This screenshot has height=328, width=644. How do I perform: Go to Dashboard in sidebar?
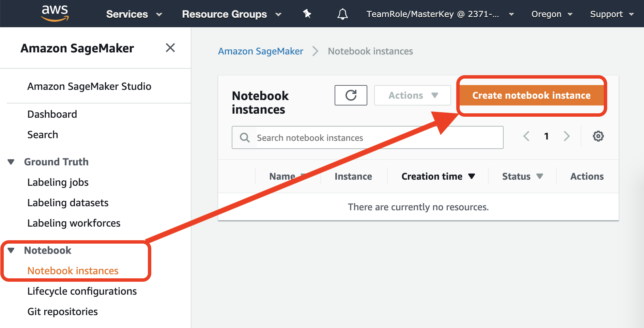click(x=52, y=114)
